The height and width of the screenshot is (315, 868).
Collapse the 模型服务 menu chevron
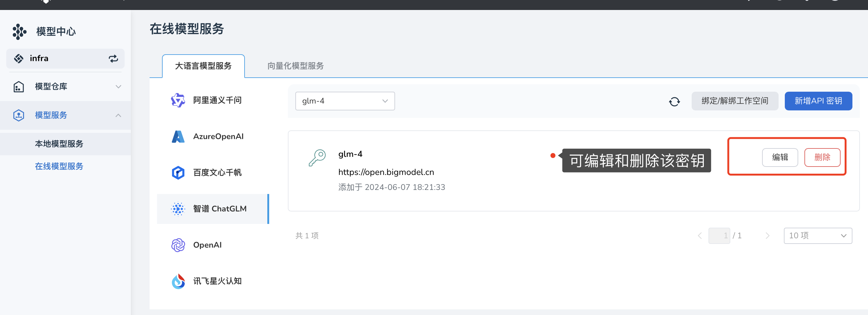point(118,115)
